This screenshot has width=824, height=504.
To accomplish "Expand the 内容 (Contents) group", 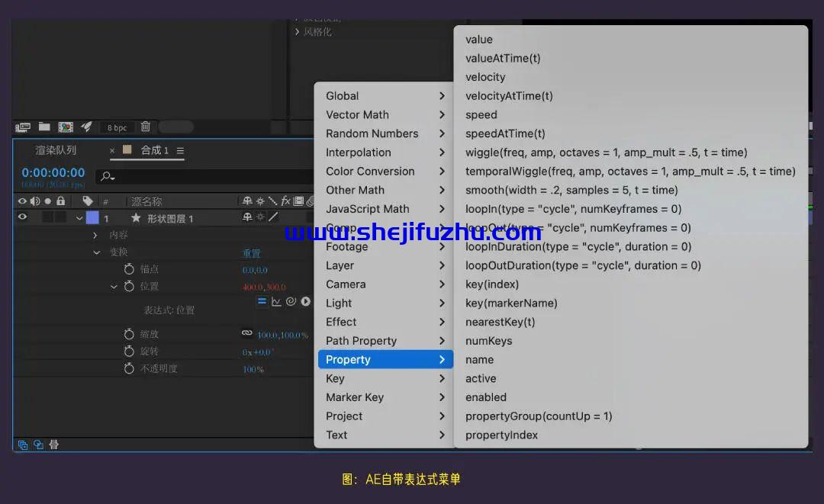I will click(x=95, y=236).
